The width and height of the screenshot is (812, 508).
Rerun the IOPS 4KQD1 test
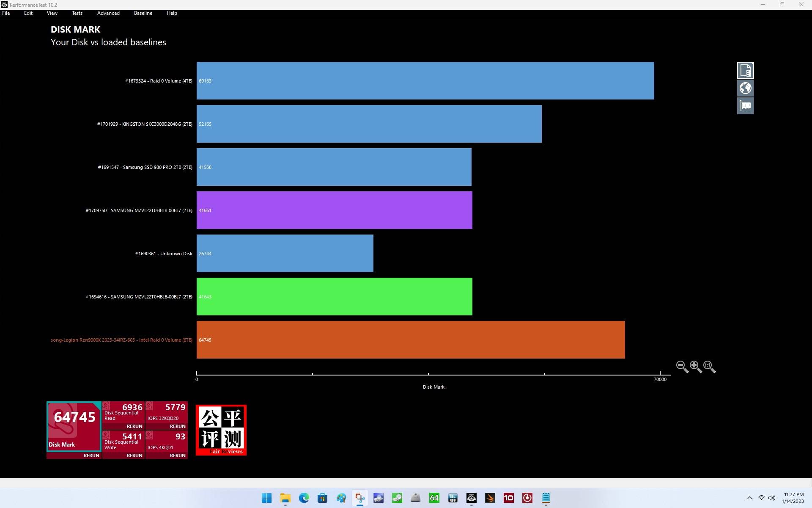[178, 456]
